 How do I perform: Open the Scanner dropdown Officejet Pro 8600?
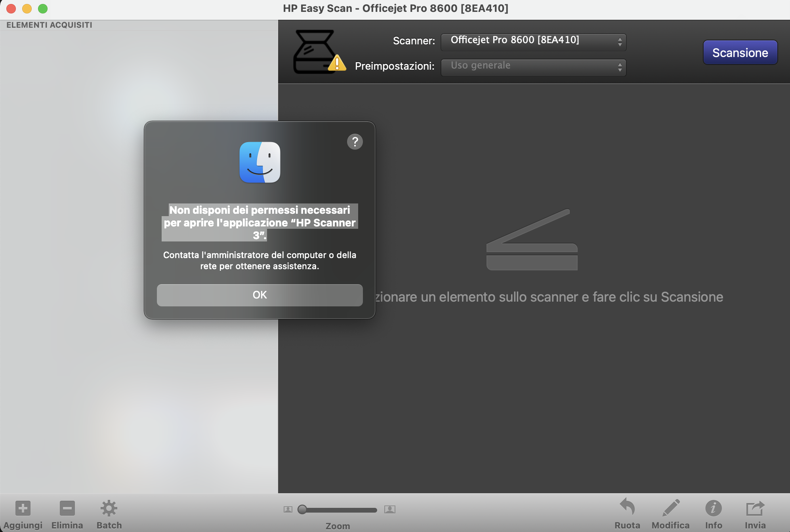coord(533,42)
